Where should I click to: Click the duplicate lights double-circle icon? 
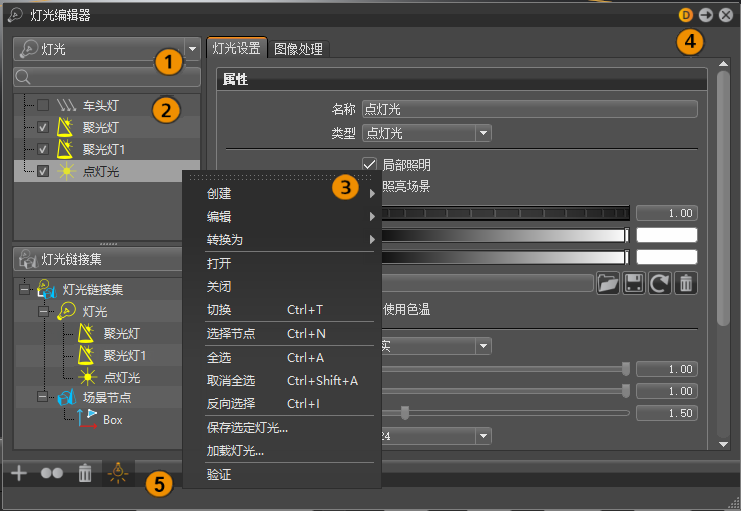click(x=52, y=473)
